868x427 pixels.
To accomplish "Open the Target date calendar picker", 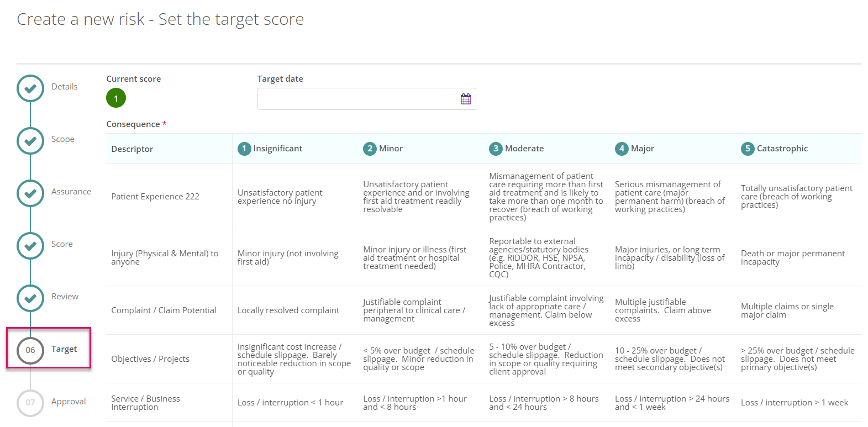I will pos(466,99).
